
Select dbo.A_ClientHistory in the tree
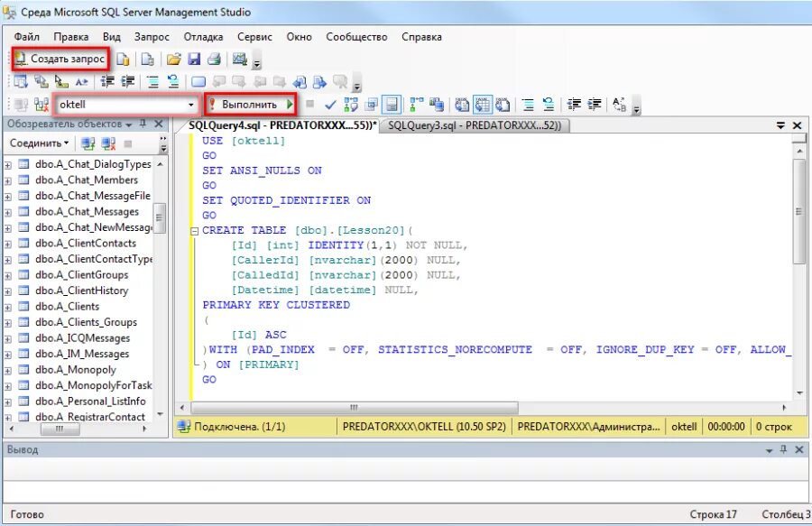[x=82, y=291]
